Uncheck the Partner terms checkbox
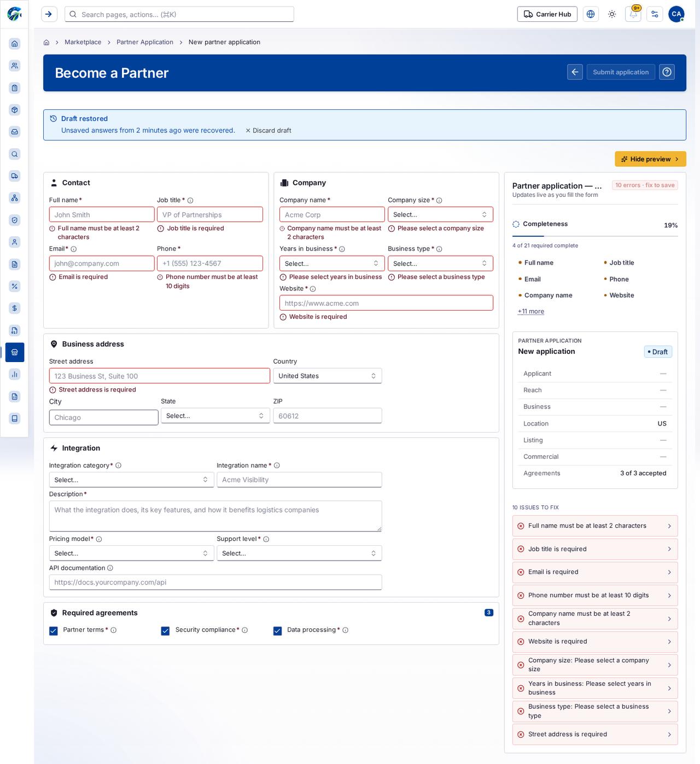The height and width of the screenshot is (764, 700). coord(54,631)
